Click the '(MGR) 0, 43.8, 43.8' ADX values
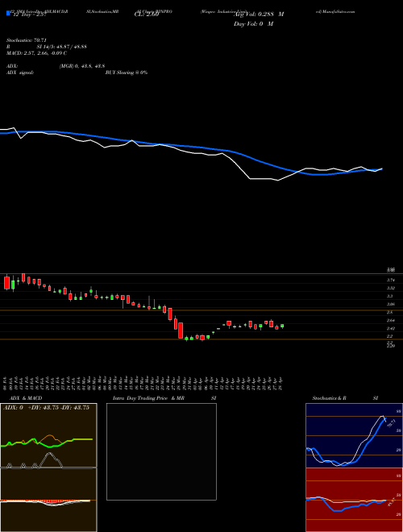The width and height of the screenshot is (403, 532). (82, 66)
